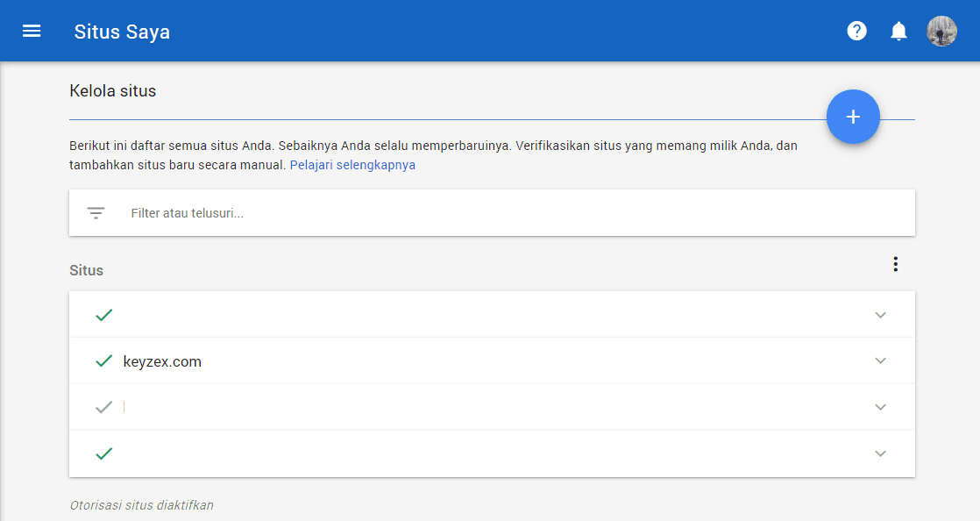Image resolution: width=980 pixels, height=521 pixels.
Task: Click the first row's green verification checkmark
Action: 103,315
